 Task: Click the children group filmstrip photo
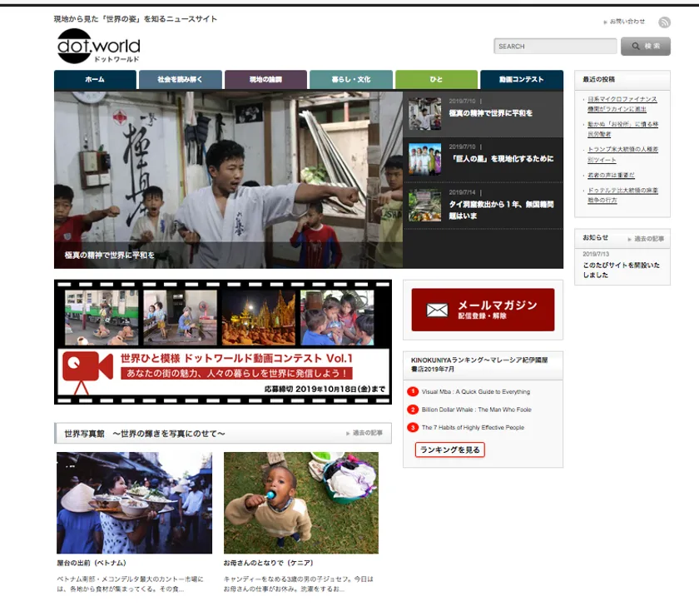[337, 318]
